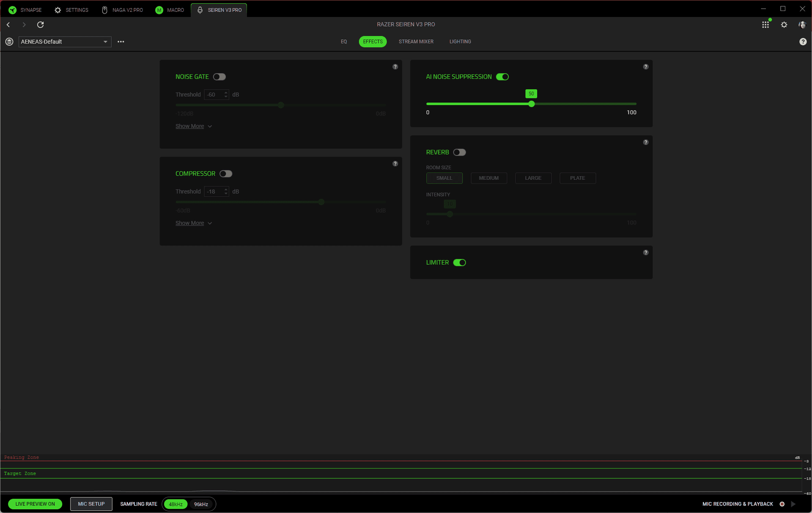Viewport: 812px width, 513px height.
Task: Click the Naga V2 Pro mouse icon
Action: pyautogui.click(x=104, y=10)
